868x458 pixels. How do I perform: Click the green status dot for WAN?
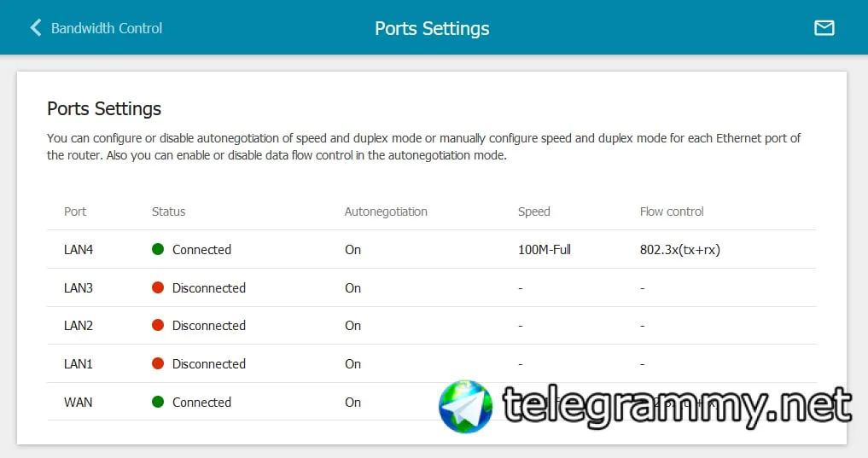tap(158, 402)
